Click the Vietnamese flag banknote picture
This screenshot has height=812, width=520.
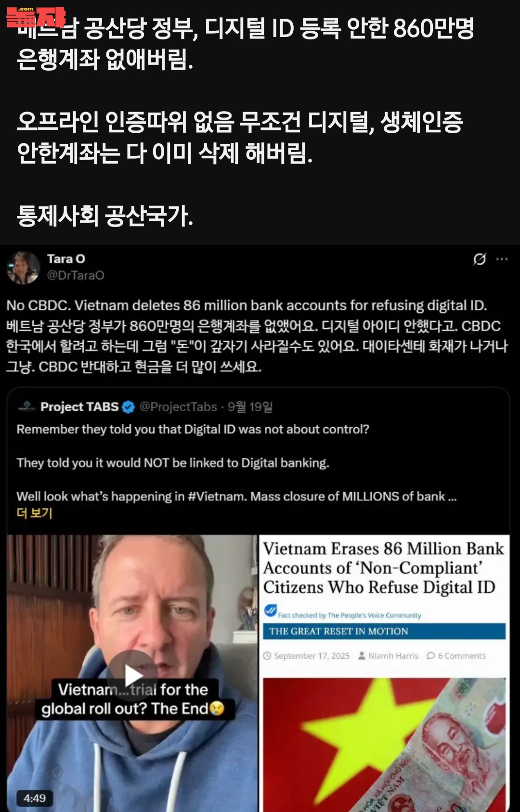click(x=384, y=745)
